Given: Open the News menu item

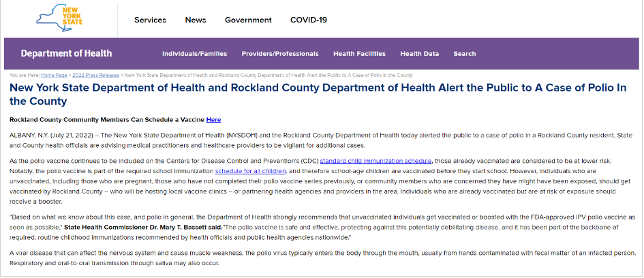Looking at the screenshot, I should click(x=196, y=20).
